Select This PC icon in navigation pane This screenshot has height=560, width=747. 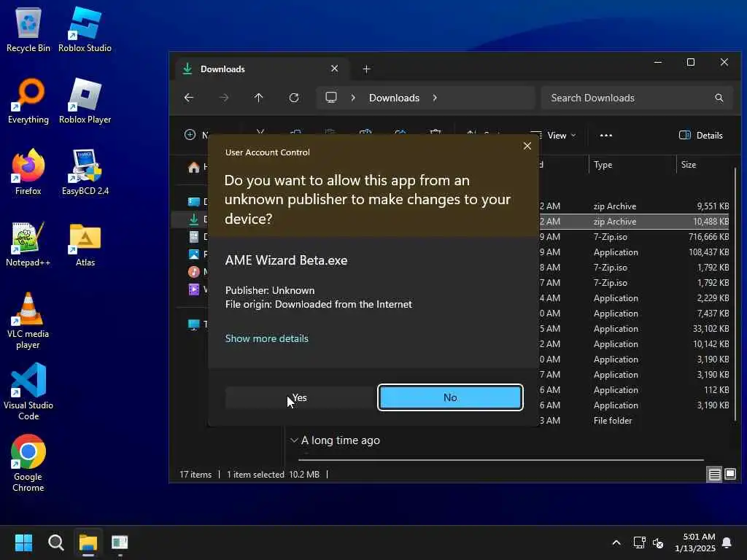[x=194, y=324]
